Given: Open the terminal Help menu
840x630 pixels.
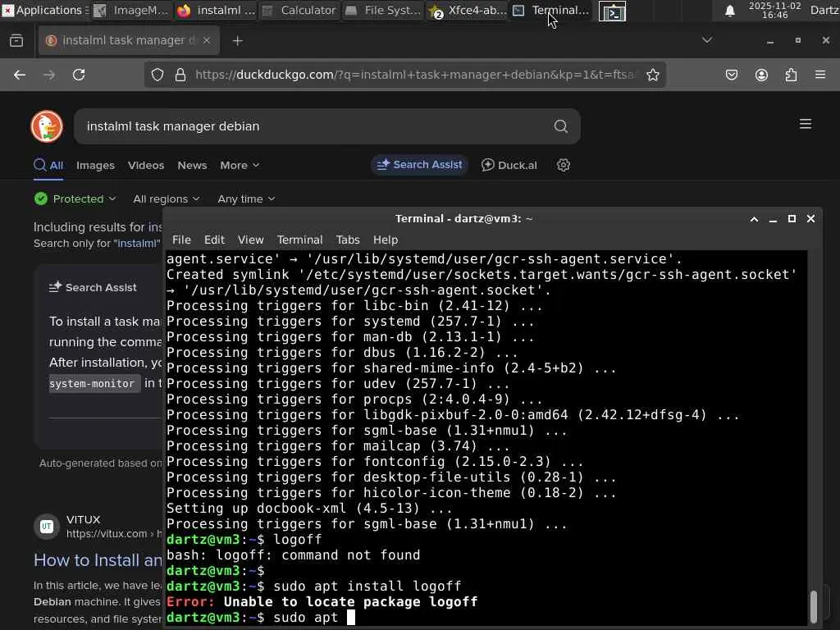Looking at the screenshot, I should (x=386, y=240).
